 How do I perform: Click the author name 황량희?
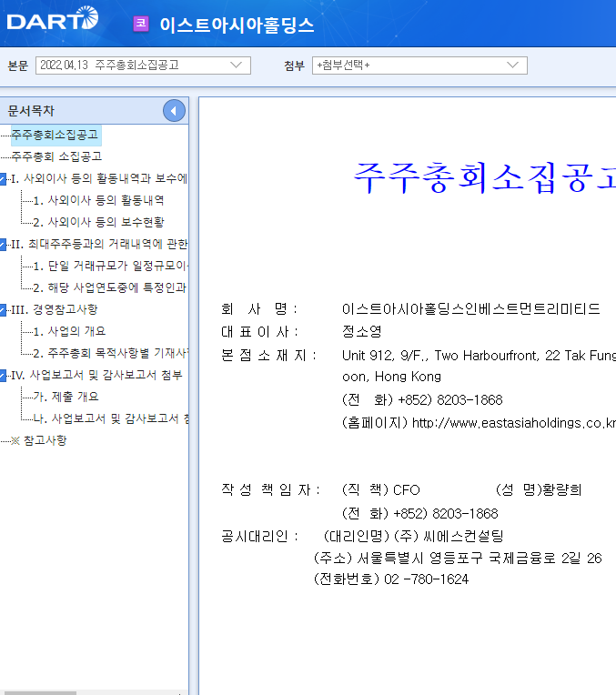point(561,489)
